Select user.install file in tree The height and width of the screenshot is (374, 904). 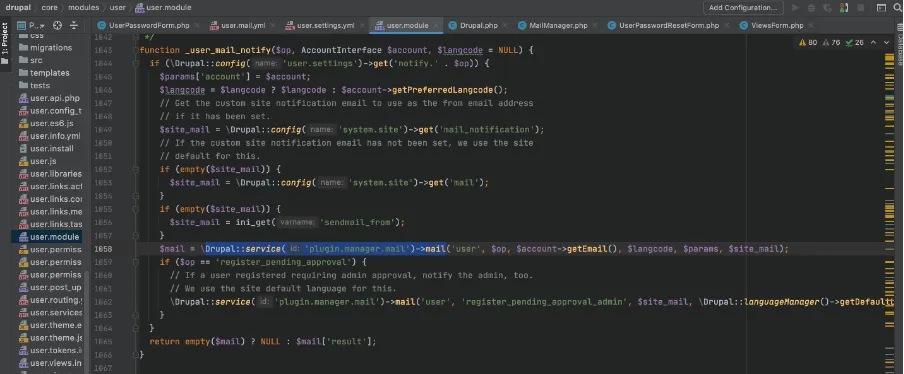coord(47,148)
